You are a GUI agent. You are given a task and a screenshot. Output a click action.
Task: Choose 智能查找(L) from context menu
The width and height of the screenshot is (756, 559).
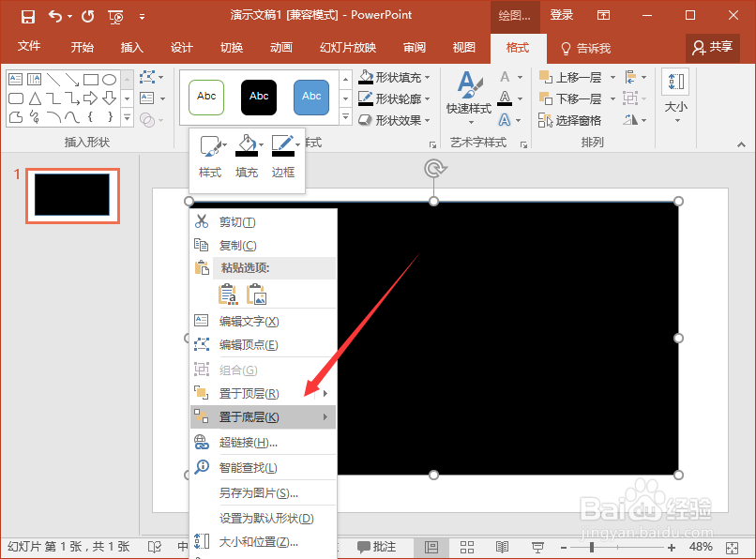coord(264,467)
